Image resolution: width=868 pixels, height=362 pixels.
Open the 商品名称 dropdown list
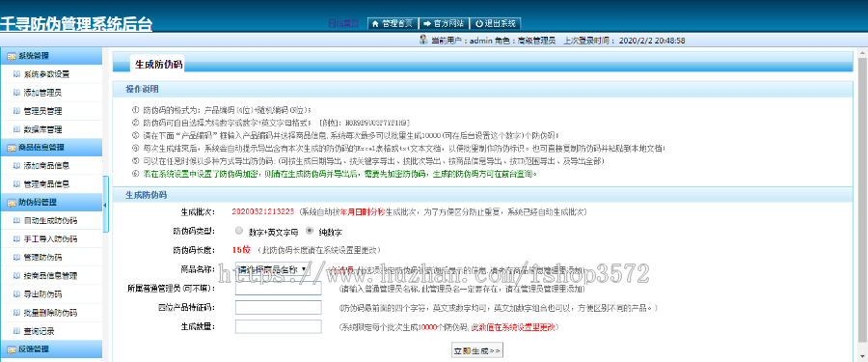point(272,269)
